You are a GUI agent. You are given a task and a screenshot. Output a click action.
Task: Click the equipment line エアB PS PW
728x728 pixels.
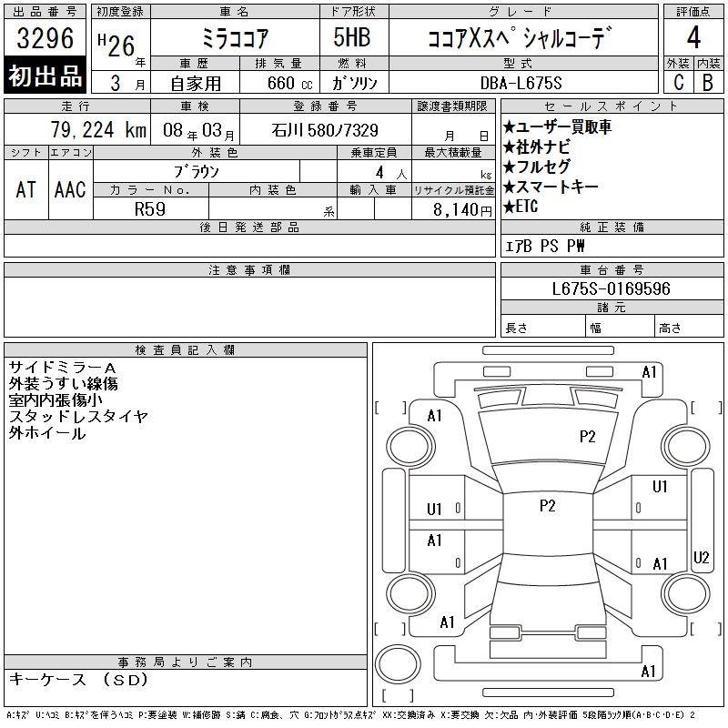(544, 246)
